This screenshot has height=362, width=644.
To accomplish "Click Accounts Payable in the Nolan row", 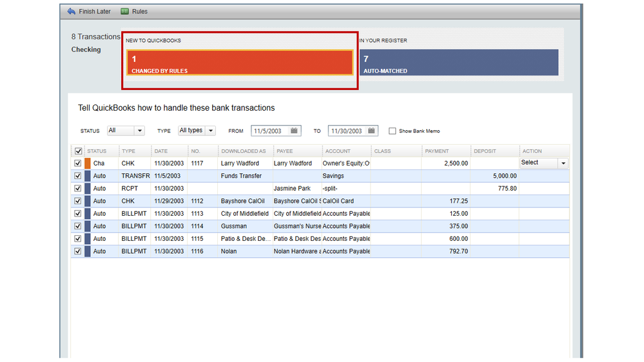I will [346, 251].
